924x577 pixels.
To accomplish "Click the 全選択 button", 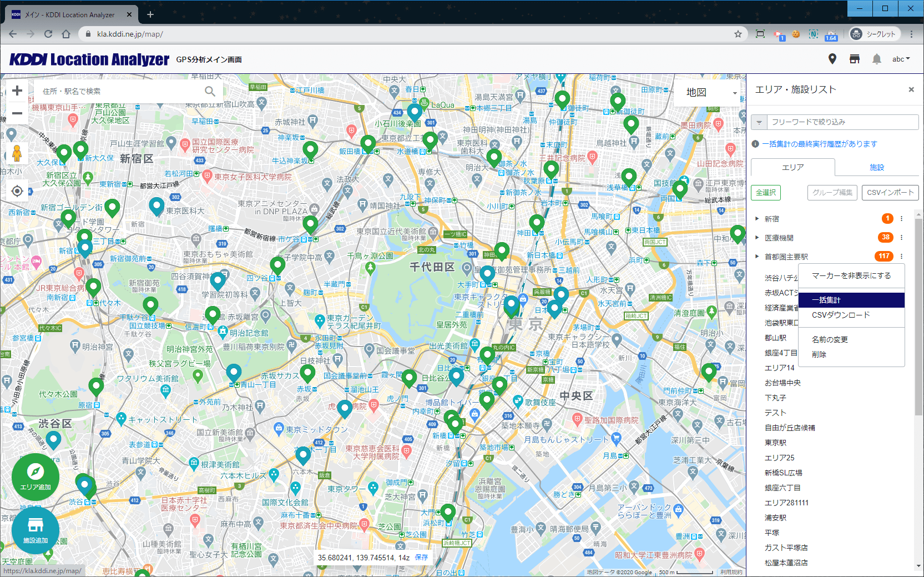I will pyautogui.click(x=766, y=193).
